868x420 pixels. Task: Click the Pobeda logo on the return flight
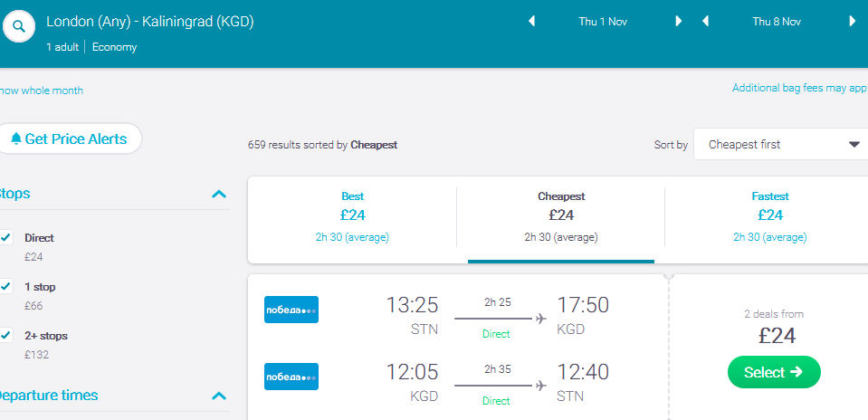tap(291, 377)
